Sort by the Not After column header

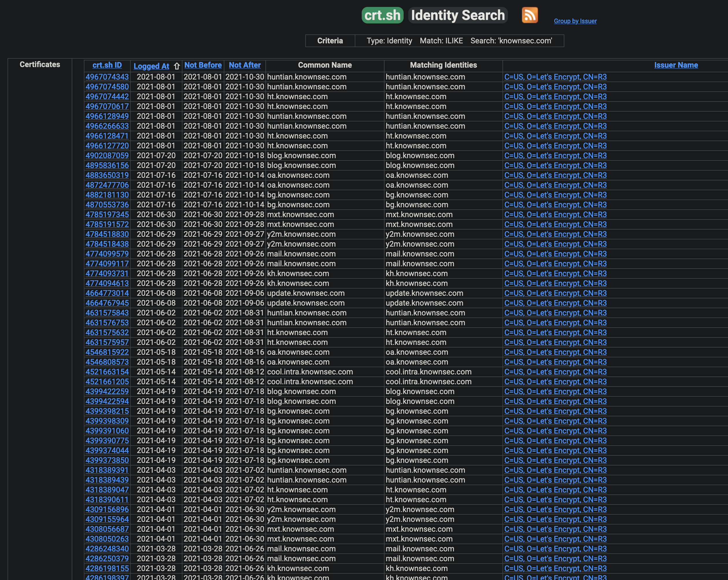point(245,65)
